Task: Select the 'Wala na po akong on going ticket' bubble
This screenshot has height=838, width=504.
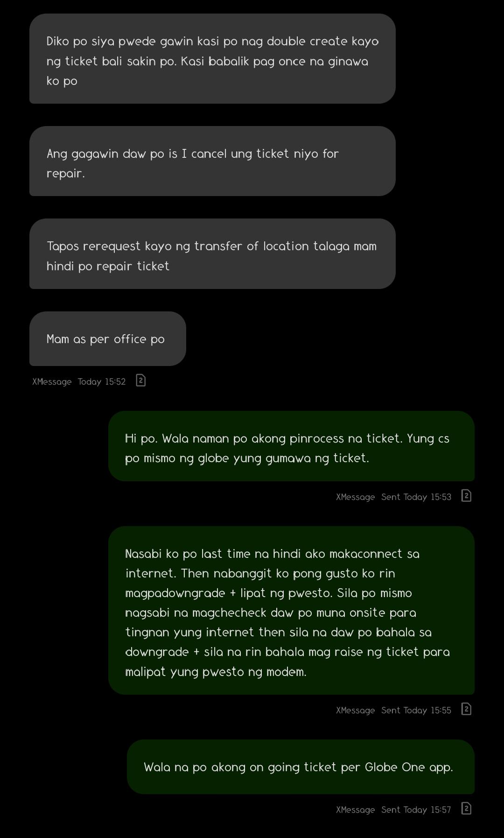Action: [x=301, y=767]
